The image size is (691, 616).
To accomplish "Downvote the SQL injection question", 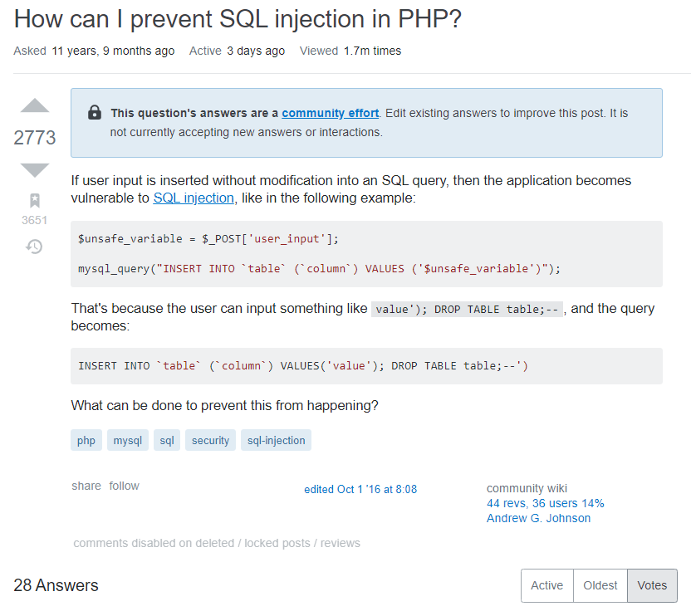I will click(35, 169).
